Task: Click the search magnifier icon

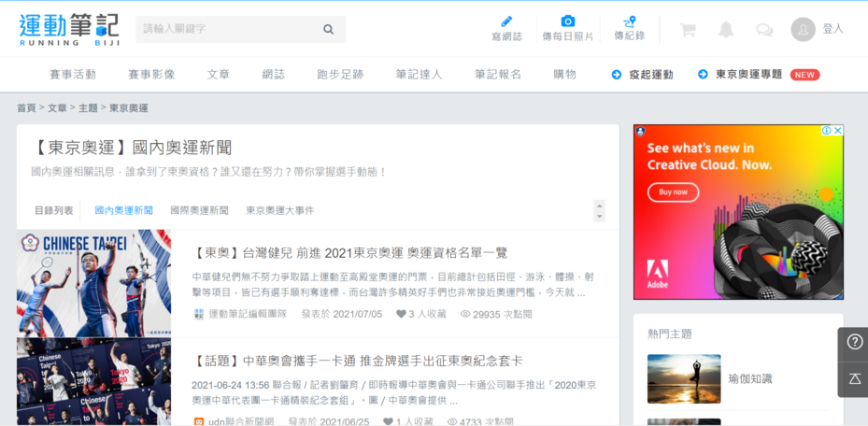Action: point(328,29)
